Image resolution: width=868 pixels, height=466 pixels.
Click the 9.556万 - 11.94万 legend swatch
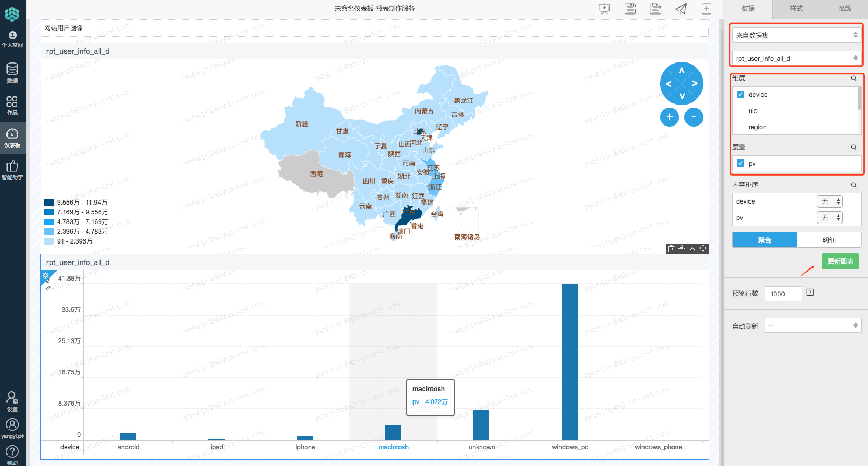[x=49, y=203]
